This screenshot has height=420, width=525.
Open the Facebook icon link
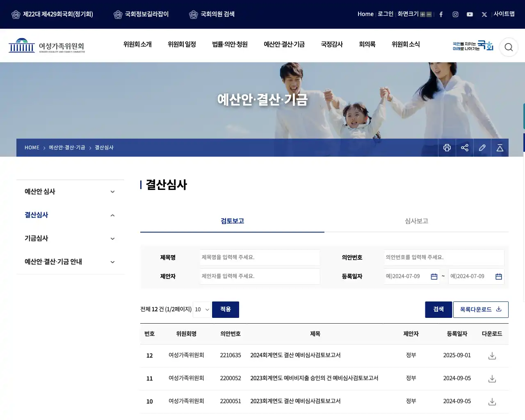point(441,14)
